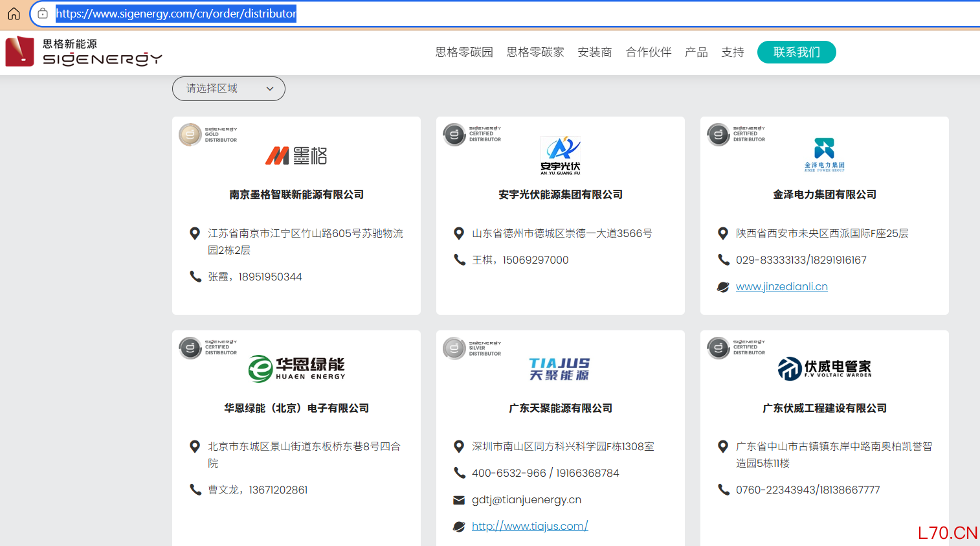Click the lock icon in the address bar

pyautogui.click(x=43, y=13)
